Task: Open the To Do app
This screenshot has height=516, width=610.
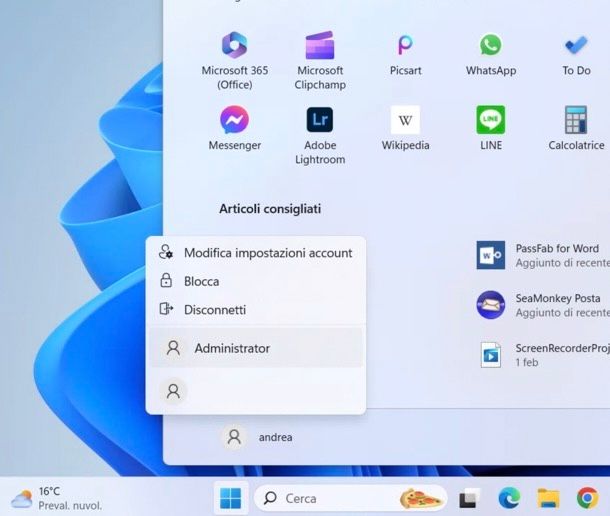Action: point(576,54)
